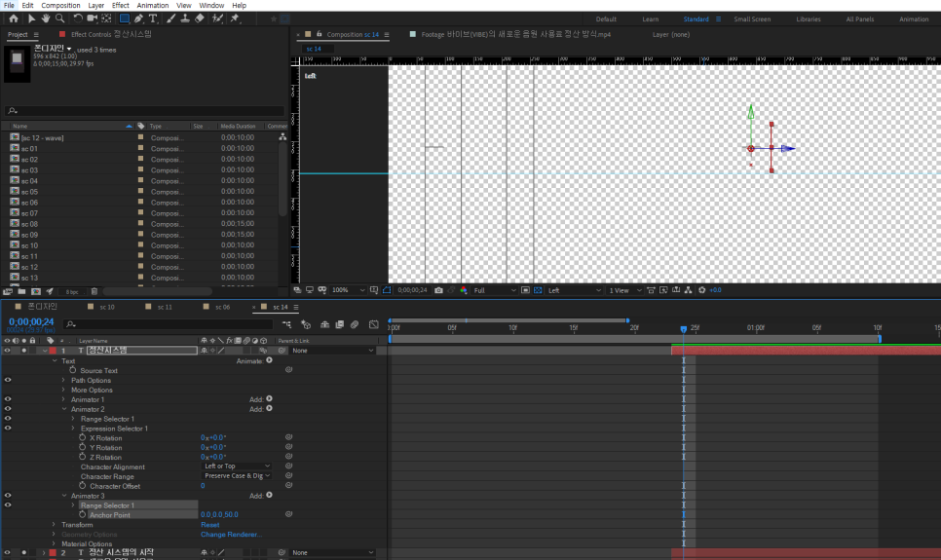Open the composition mini-flowchart in the timeline
Image resolution: width=941 pixels, height=560 pixels.
point(286,324)
